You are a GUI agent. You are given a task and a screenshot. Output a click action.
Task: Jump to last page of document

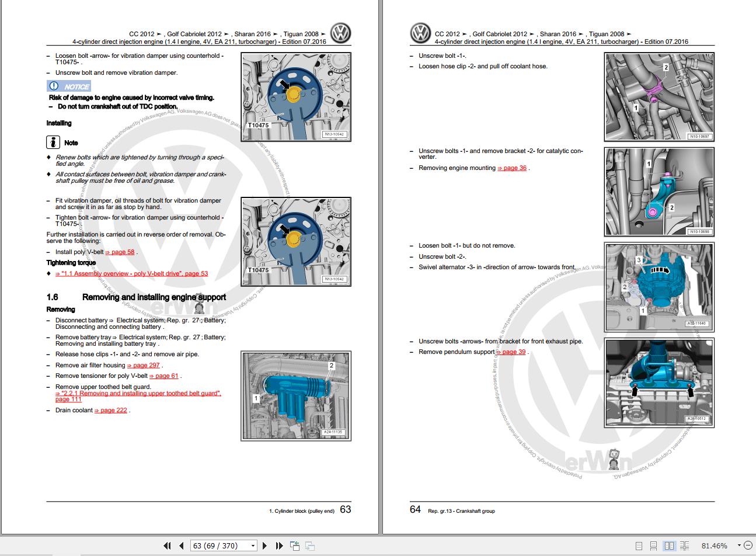[x=279, y=545]
